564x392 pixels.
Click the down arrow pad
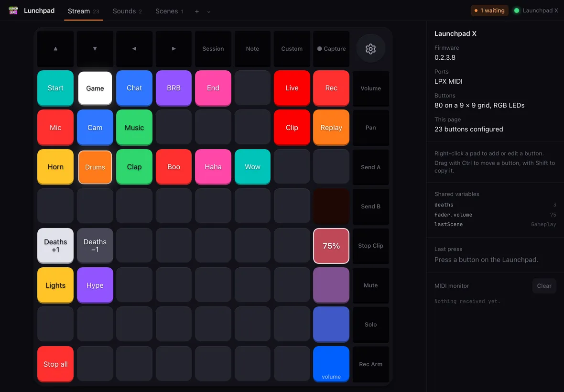pos(95,49)
